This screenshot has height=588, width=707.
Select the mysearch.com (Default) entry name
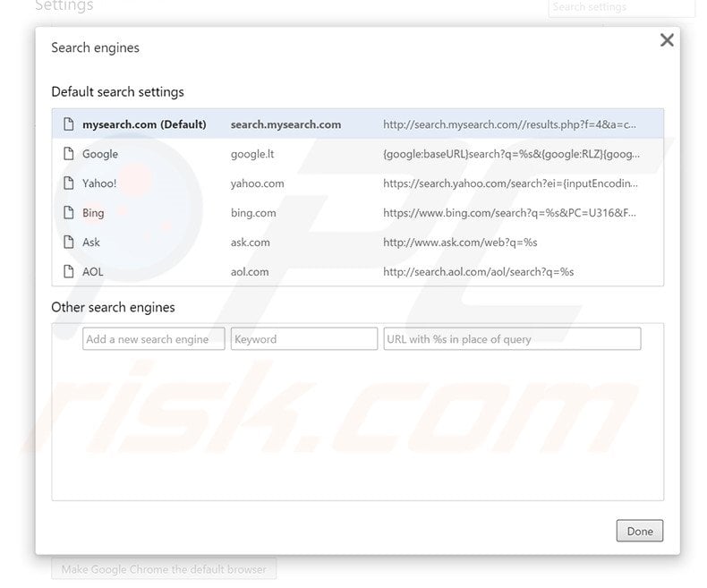point(144,124)
